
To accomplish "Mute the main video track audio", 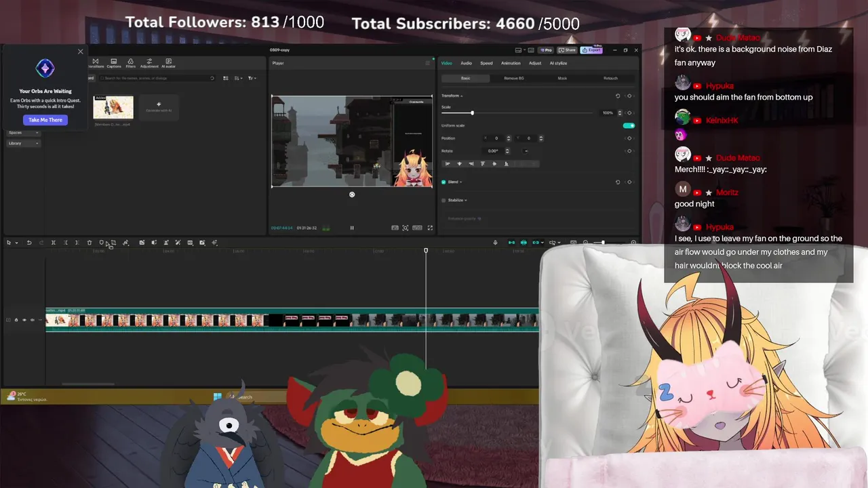I will click(x=33, y=320).
